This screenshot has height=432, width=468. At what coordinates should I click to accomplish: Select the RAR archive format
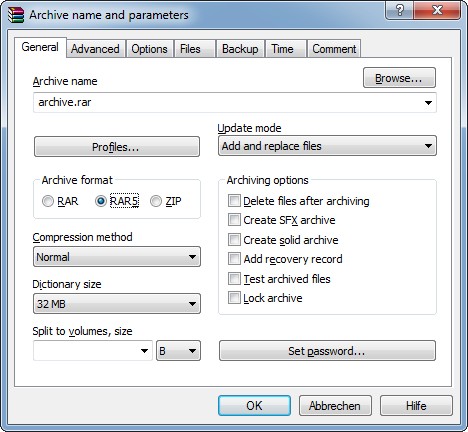(48, 201)
